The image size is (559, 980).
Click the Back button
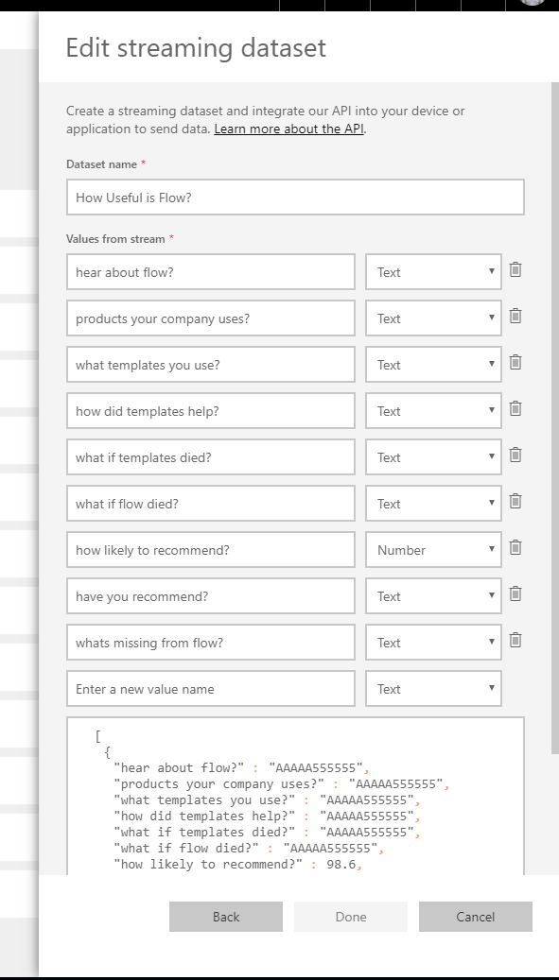[x=226, y=917]
